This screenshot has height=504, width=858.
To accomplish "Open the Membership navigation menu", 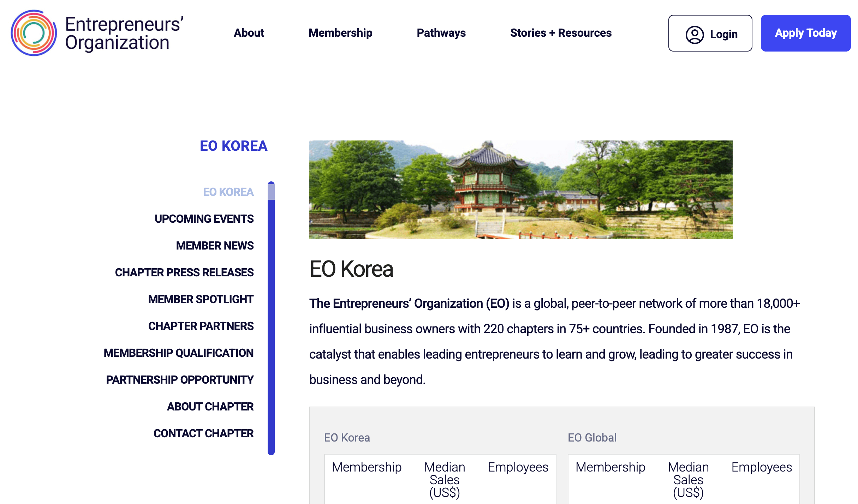I will tap(340, 33).
